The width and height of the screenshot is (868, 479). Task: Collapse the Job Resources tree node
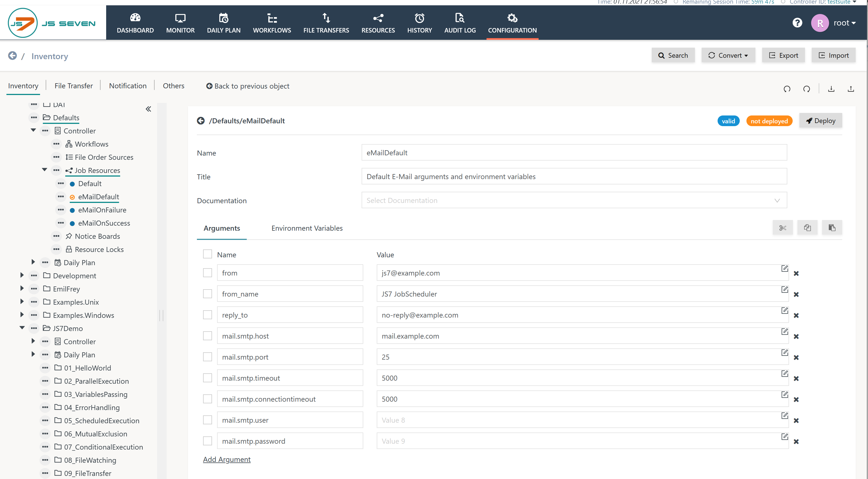coord(45,170)
